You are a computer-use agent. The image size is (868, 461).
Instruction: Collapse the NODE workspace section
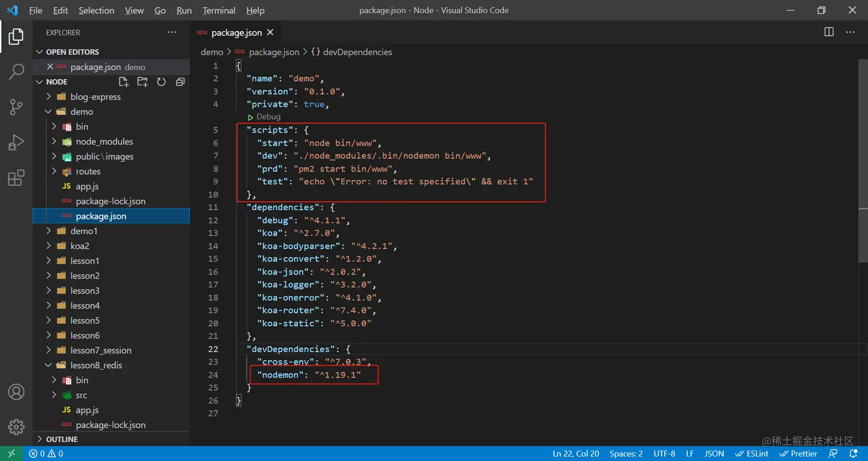[x=56, y=82]
